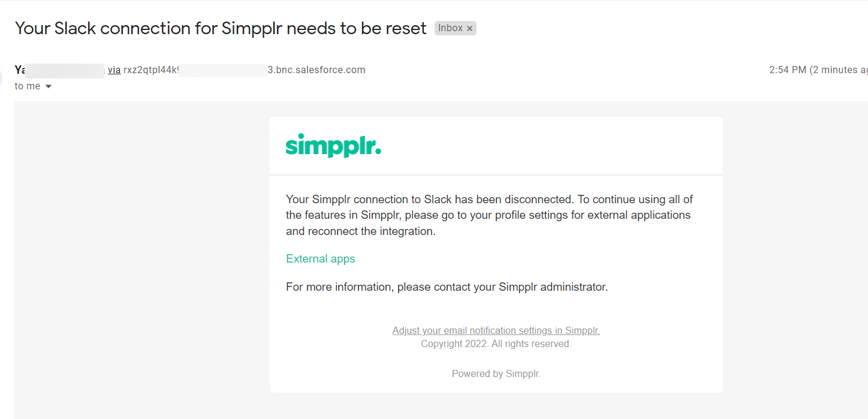Click the Inbox label chip
This screenshot has height=419, width=868.
(450, 28)
